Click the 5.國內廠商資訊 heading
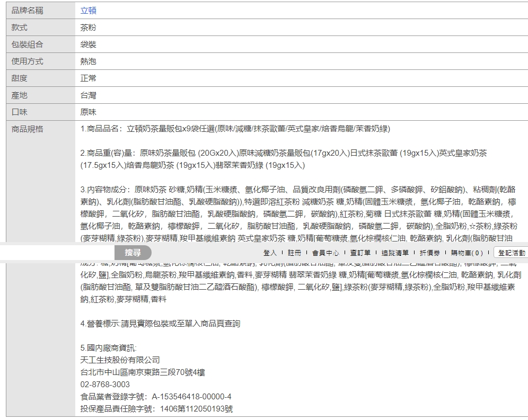528x420 pixels. tap(109, 348)
